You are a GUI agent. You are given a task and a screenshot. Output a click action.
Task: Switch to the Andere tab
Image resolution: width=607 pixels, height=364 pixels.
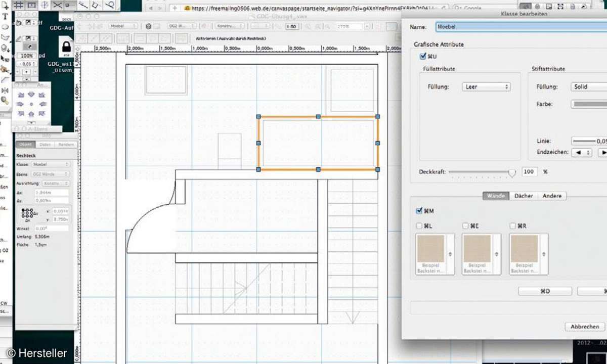click(552, 196)
